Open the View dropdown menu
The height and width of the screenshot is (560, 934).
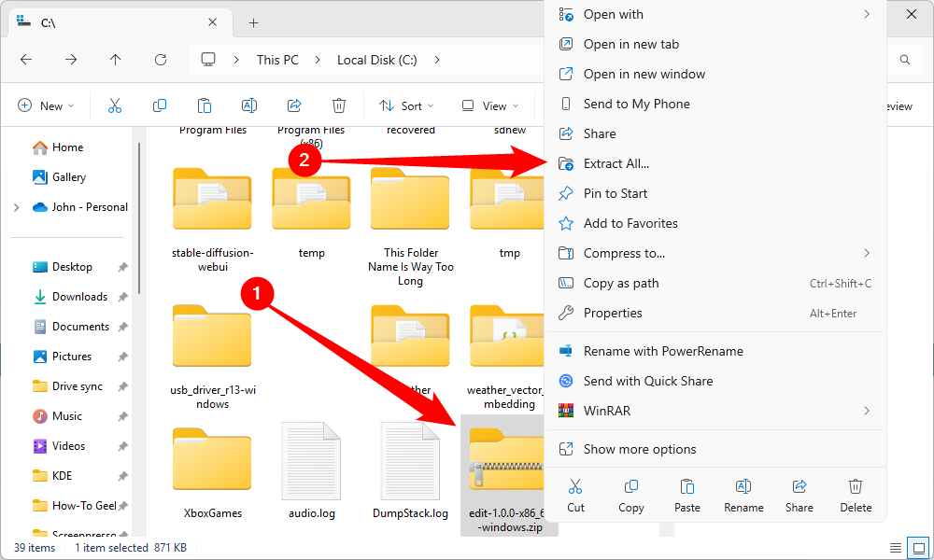pyautogui.click(x=490, y=105)
